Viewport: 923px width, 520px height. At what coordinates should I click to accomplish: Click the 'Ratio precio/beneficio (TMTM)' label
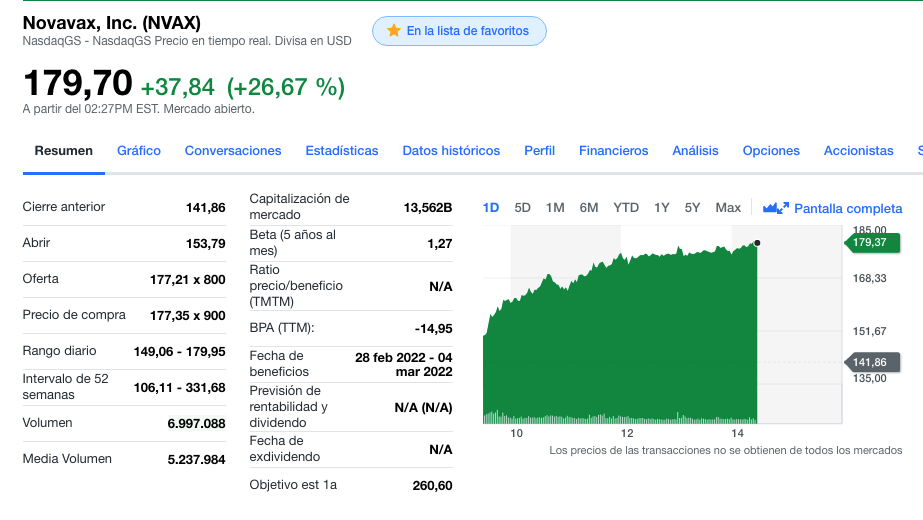(296, 286)
